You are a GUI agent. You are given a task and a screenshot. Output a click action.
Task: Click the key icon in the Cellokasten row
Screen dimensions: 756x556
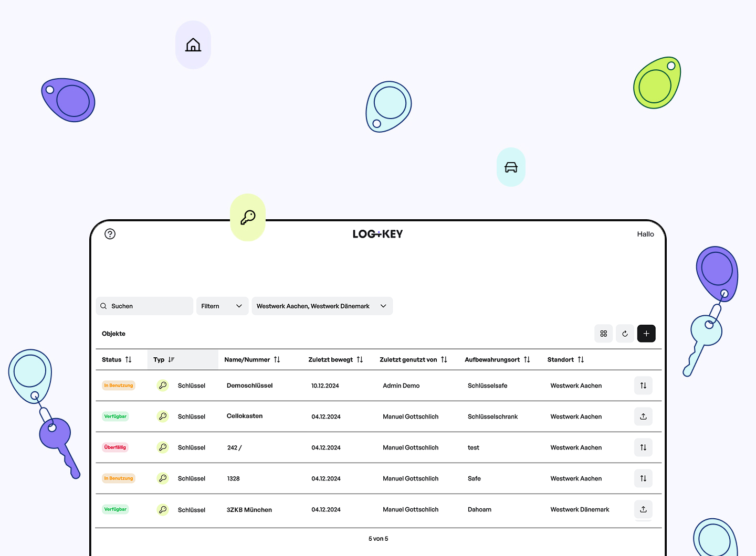[x=163, y=416]
